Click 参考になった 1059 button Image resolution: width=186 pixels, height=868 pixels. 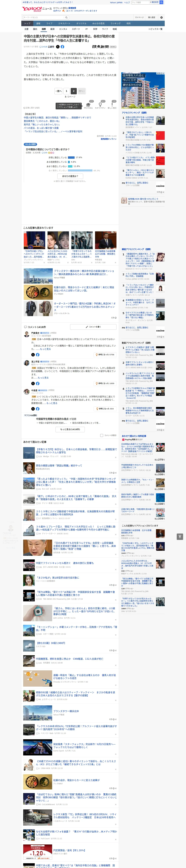point(105,384)
